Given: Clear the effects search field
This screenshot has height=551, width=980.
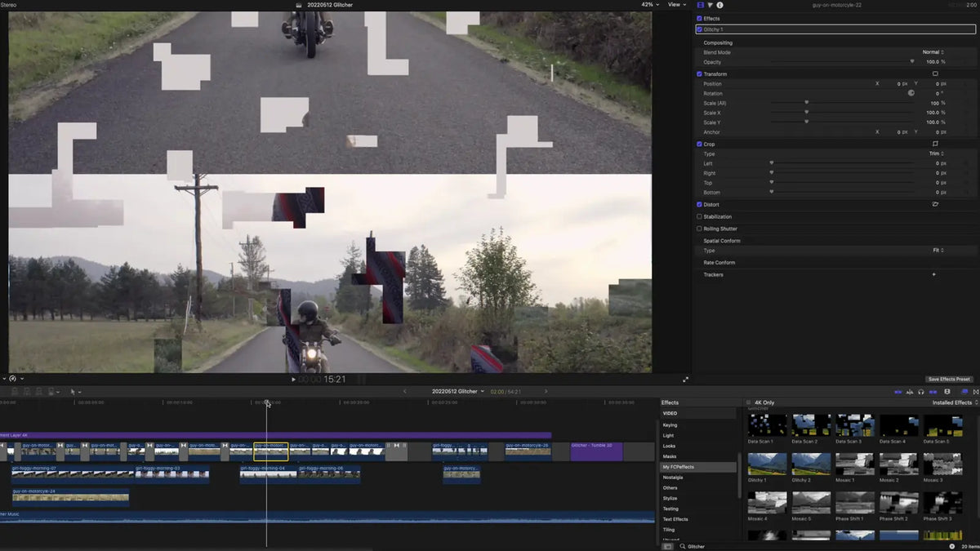Looking at the screenshot, I should pyautogui.click(x=952, y=546).
